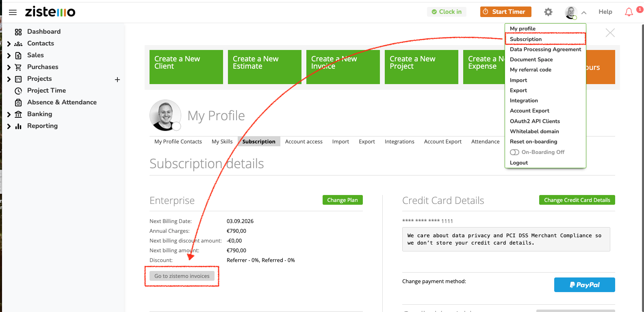Click the Dashboard grid icon
Image resolution: width=644 pixels, height=312 pixels.
(18, 32)
